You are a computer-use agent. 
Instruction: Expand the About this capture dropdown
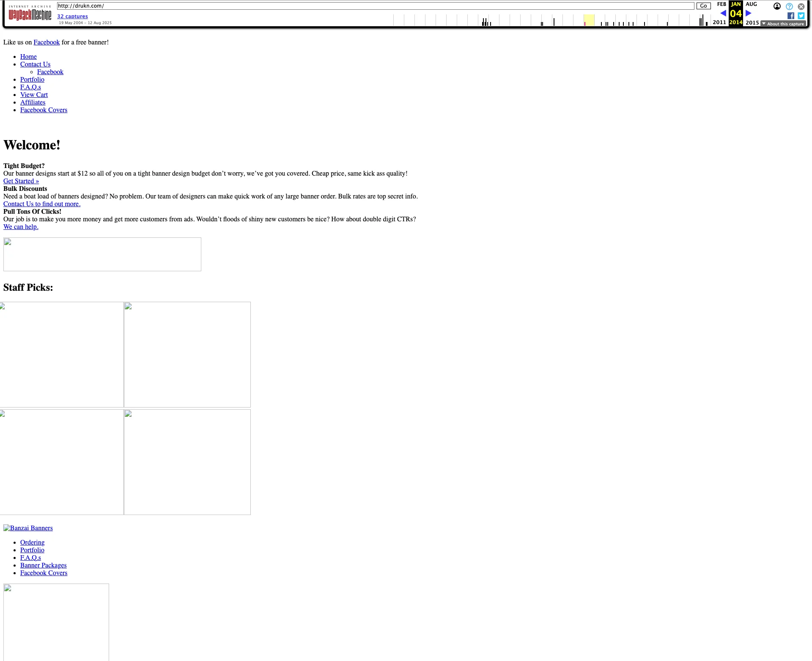(783, 24)
